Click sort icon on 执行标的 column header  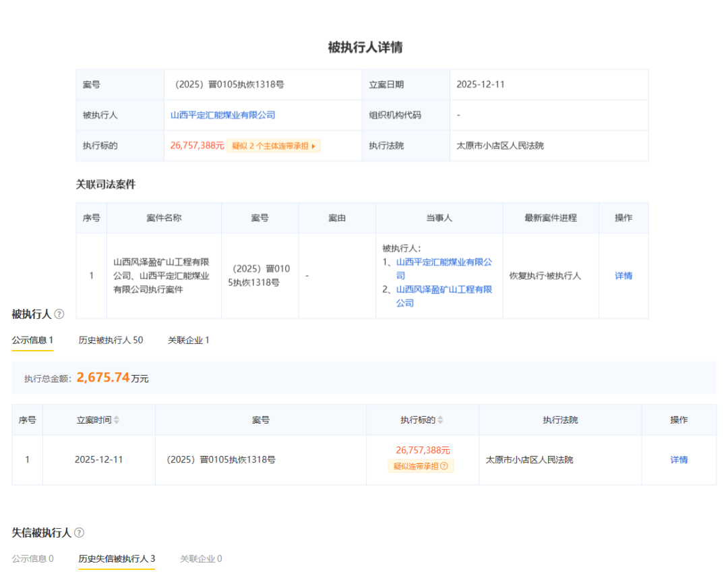(442, 420)
